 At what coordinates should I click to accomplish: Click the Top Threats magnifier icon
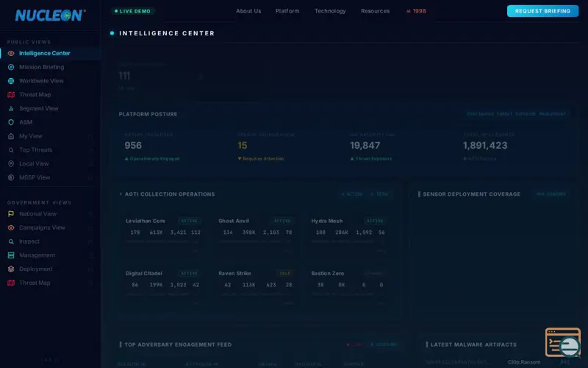(11, 150)
